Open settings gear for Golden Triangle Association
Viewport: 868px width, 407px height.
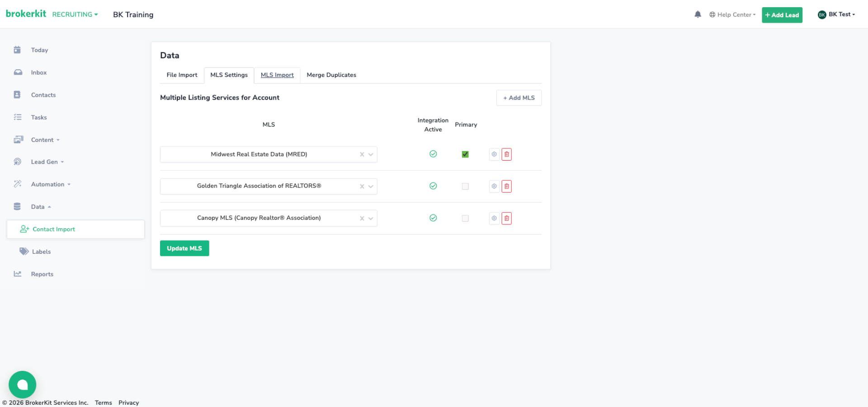[x=494, y=186]
